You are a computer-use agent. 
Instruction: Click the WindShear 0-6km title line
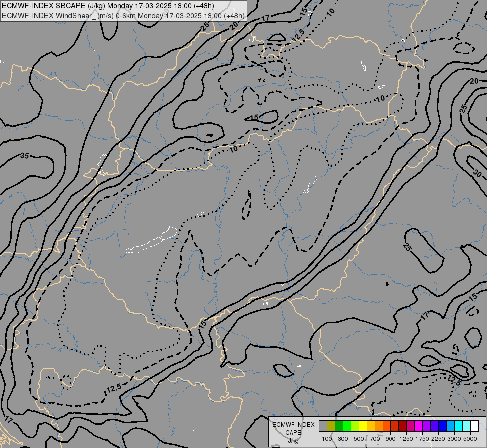[x=123, y=16]
